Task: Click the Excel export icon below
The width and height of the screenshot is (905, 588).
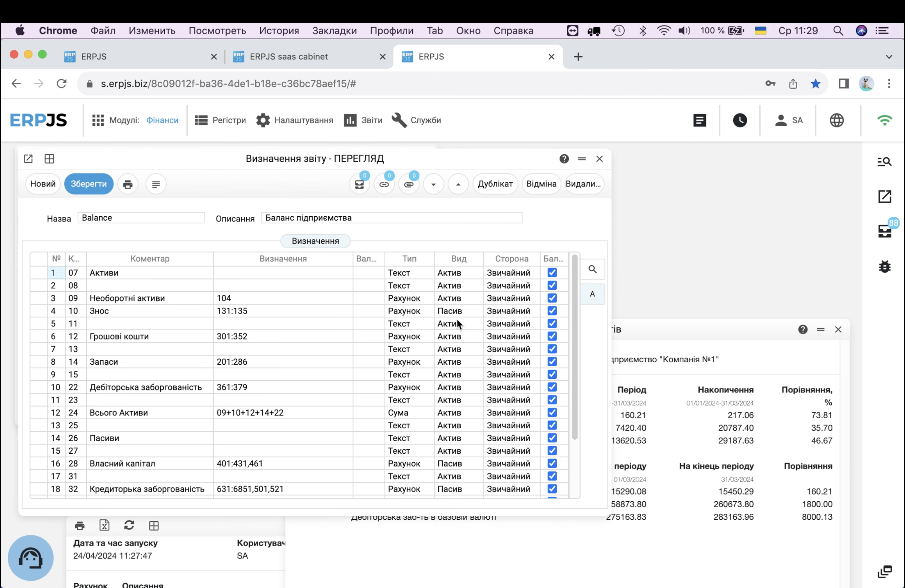Action: pyautogui.click(x=104, y=525)
